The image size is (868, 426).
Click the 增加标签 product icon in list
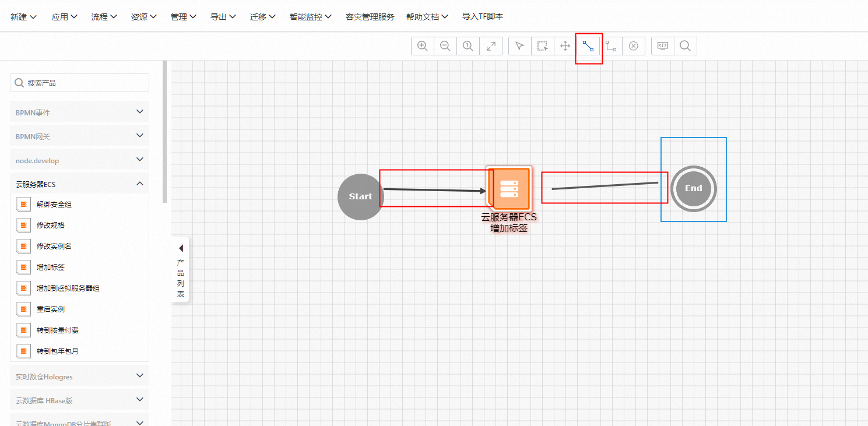click(23, 267)
